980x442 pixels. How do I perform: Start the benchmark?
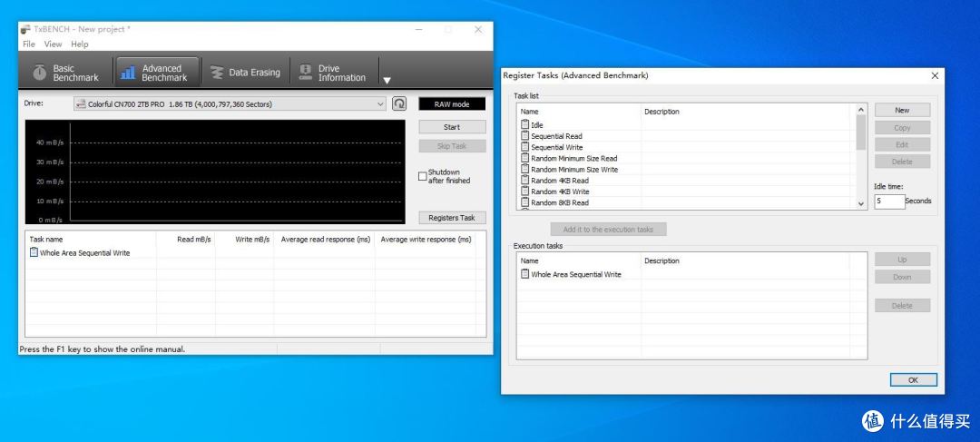coord(452,127)
